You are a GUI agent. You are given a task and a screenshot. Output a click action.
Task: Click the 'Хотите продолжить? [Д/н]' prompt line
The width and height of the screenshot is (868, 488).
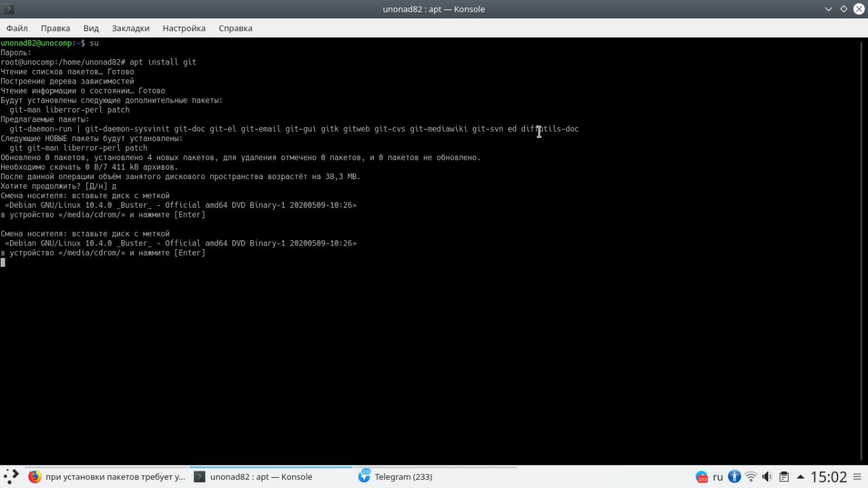(59, 186)
